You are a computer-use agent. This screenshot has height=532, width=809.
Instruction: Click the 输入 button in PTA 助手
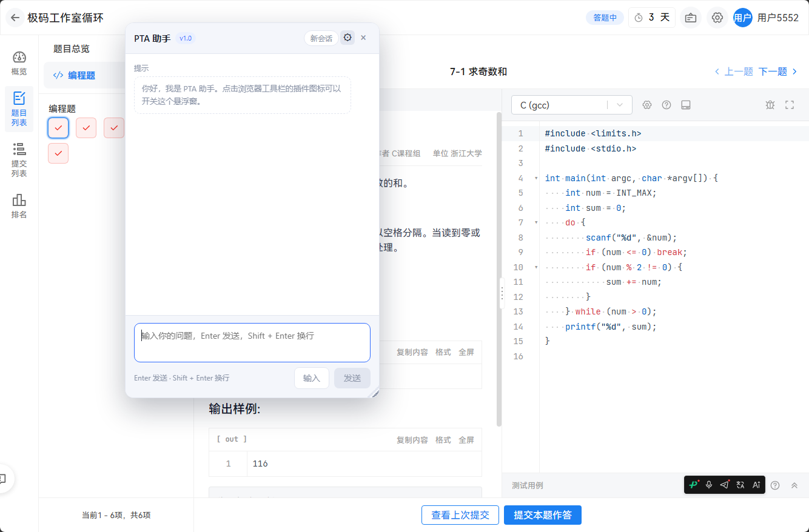312,378
